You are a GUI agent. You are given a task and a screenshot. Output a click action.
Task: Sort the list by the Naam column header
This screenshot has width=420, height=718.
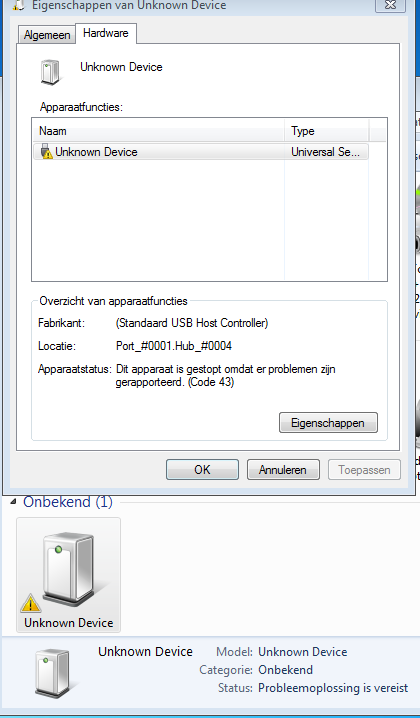[158, 131]
